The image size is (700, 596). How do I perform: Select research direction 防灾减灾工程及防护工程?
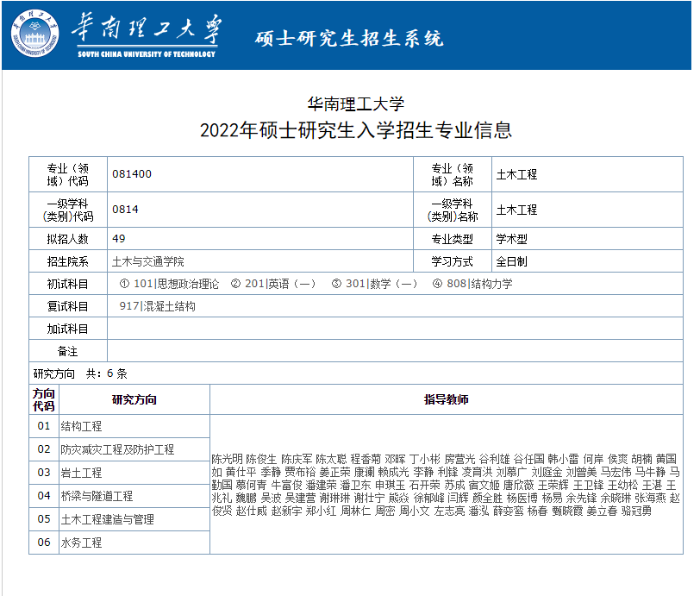(x=117, y=449)
